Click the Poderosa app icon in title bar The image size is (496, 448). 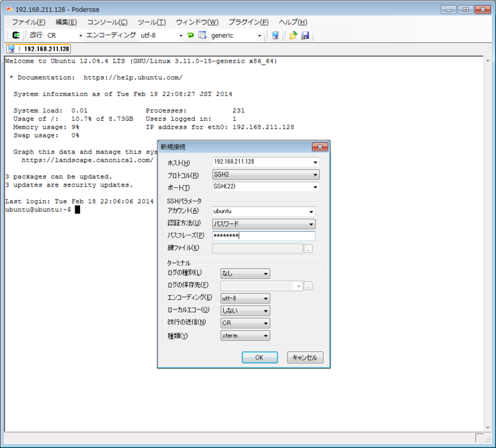(9, 9)
